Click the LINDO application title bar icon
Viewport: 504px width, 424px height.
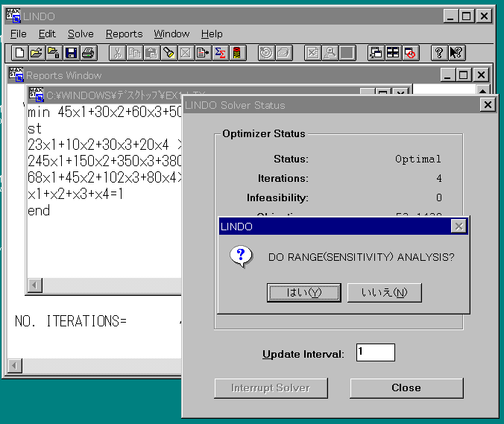click(x=13, y=16)
